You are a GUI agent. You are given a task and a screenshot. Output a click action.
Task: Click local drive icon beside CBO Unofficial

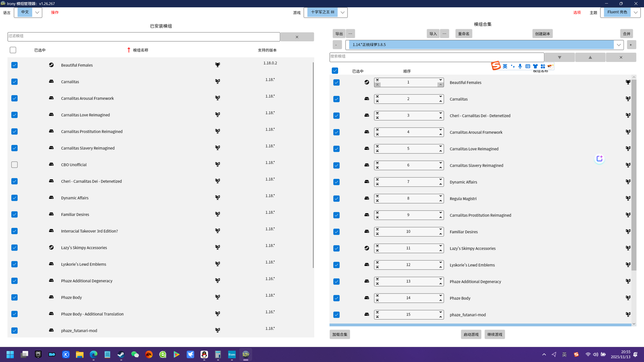point(51,164)
